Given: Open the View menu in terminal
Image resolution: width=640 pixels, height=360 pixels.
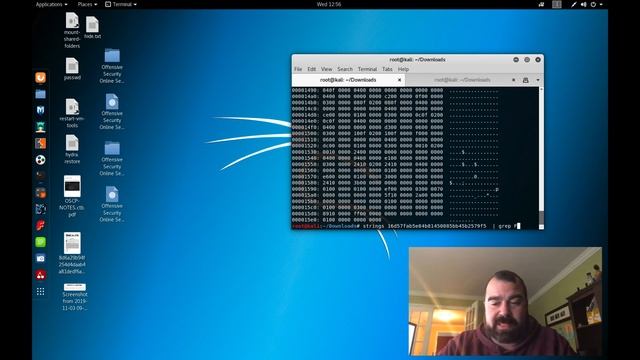Looking at the screenshot, I should [x=326, y=69].
